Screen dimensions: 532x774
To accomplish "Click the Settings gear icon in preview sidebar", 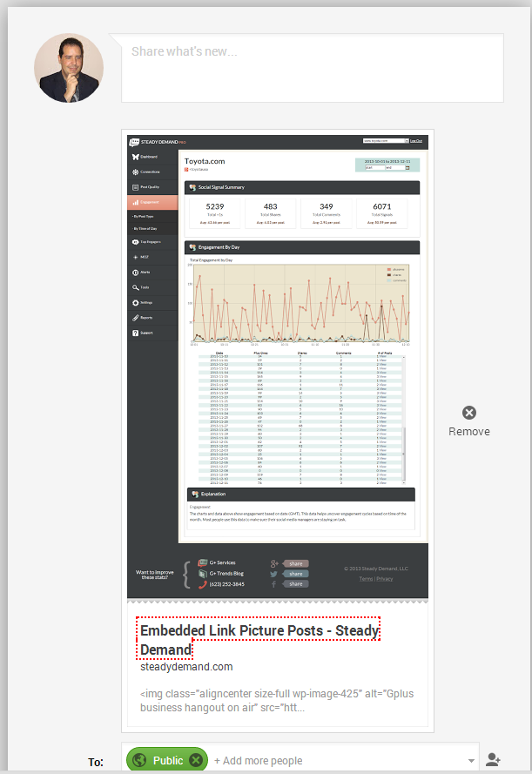I will [136, 302].
